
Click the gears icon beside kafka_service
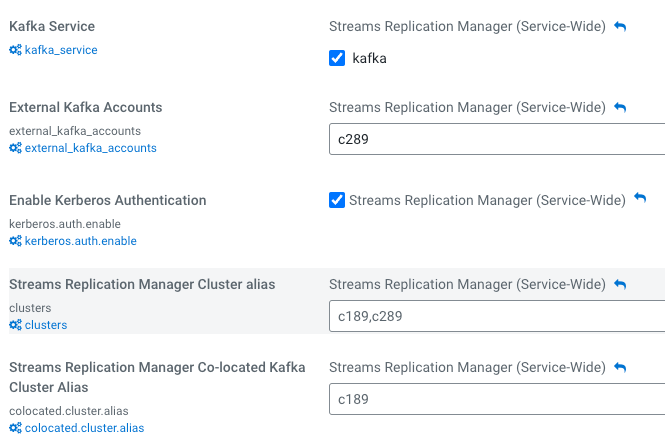tap(15, 50)
